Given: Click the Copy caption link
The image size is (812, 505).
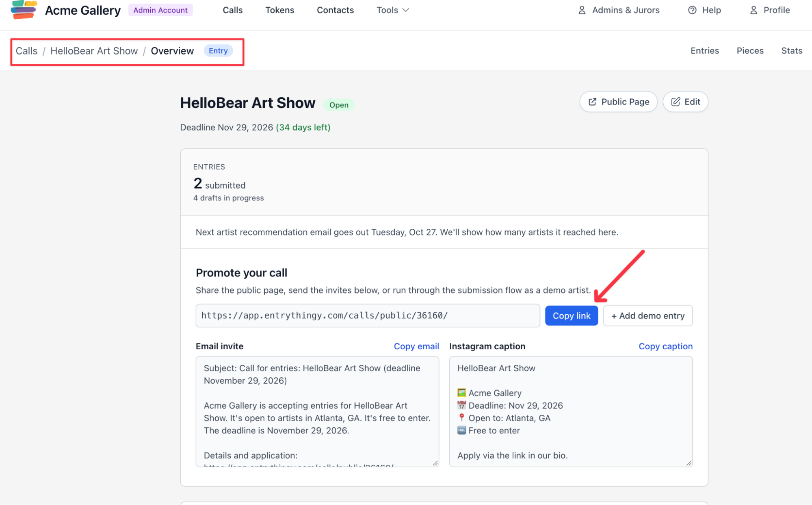Looking at the screenshot, I should pos(665,346).
